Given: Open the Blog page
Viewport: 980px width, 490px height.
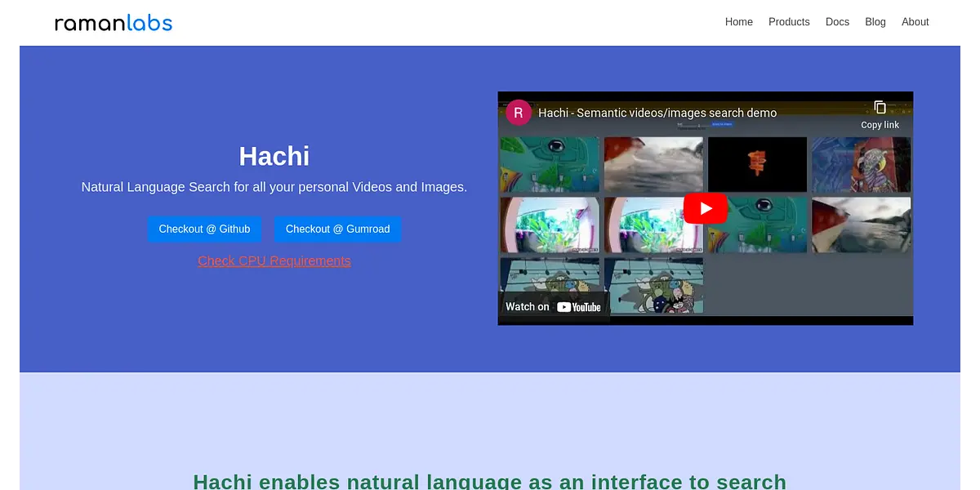Looking at the screenshot, I should [875, 22].
